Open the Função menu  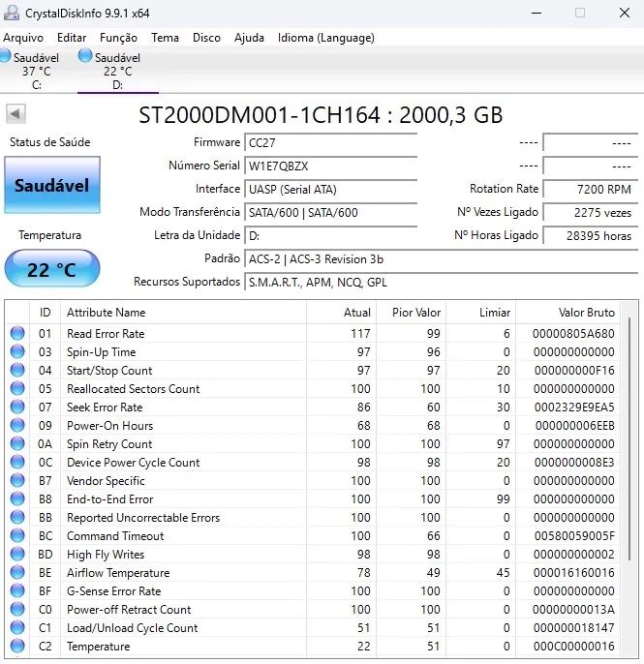(x=118, y=38)
